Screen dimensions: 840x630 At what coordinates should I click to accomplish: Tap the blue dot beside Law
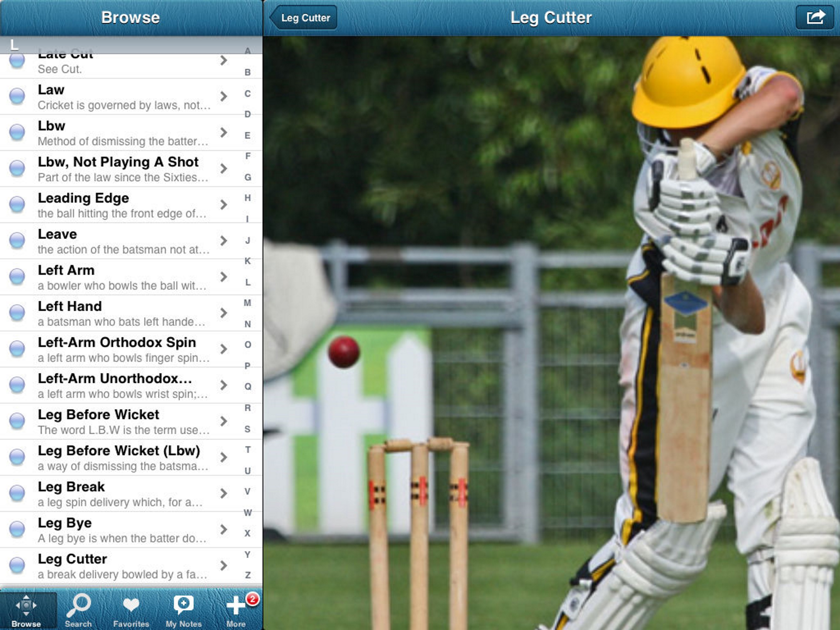(x=17, y=96)
